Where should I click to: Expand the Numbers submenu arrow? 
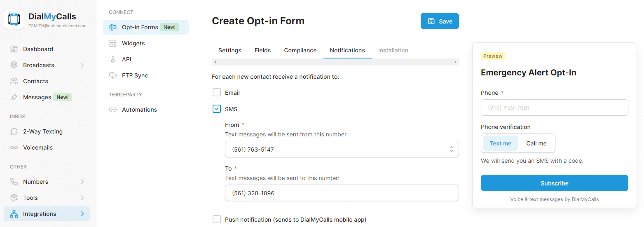(x=82, y=182)
